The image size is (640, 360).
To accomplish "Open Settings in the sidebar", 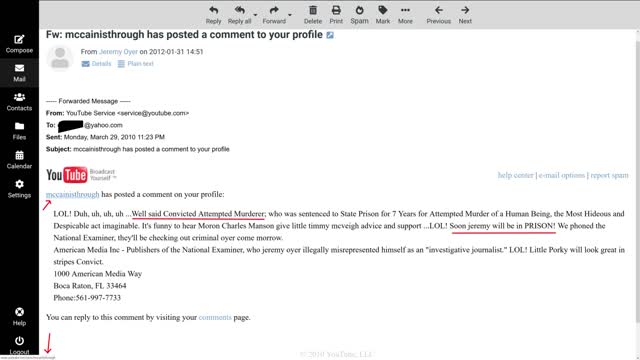I will (x=19, y=189).
